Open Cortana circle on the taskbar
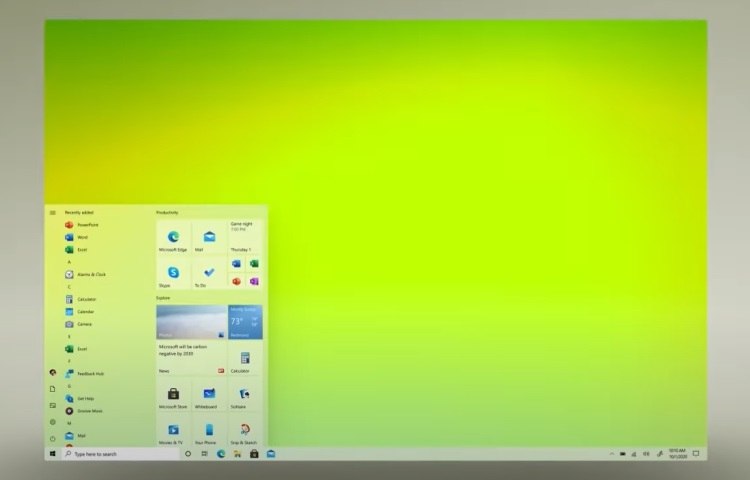Viewport: 750px width, 480px height. click(x=188, y=454)
